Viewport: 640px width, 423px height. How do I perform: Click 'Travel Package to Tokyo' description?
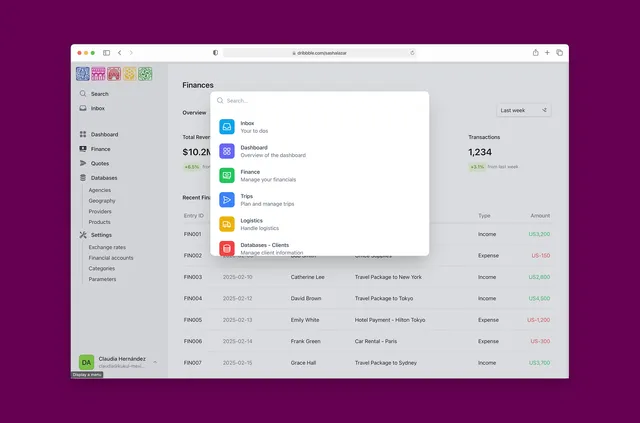384,298
